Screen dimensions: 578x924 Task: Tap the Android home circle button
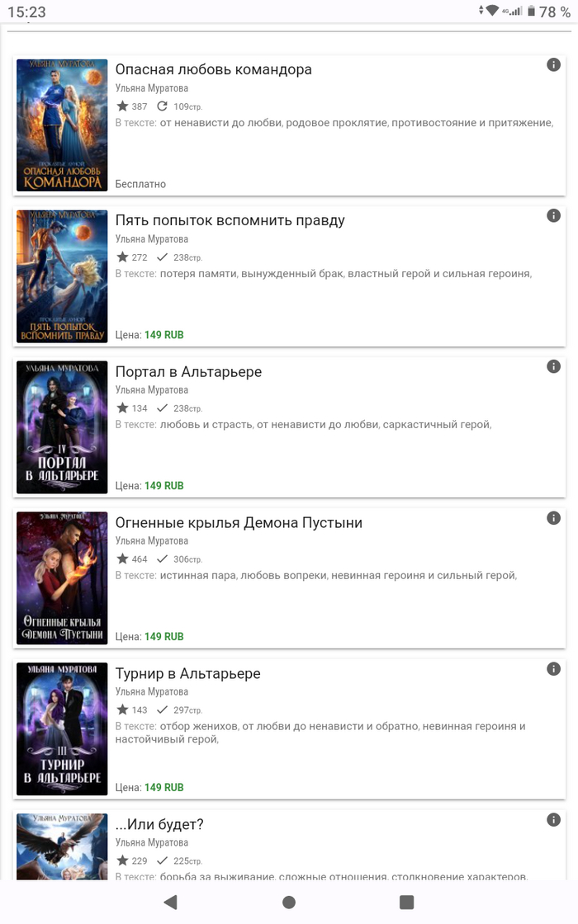(289, 903)
